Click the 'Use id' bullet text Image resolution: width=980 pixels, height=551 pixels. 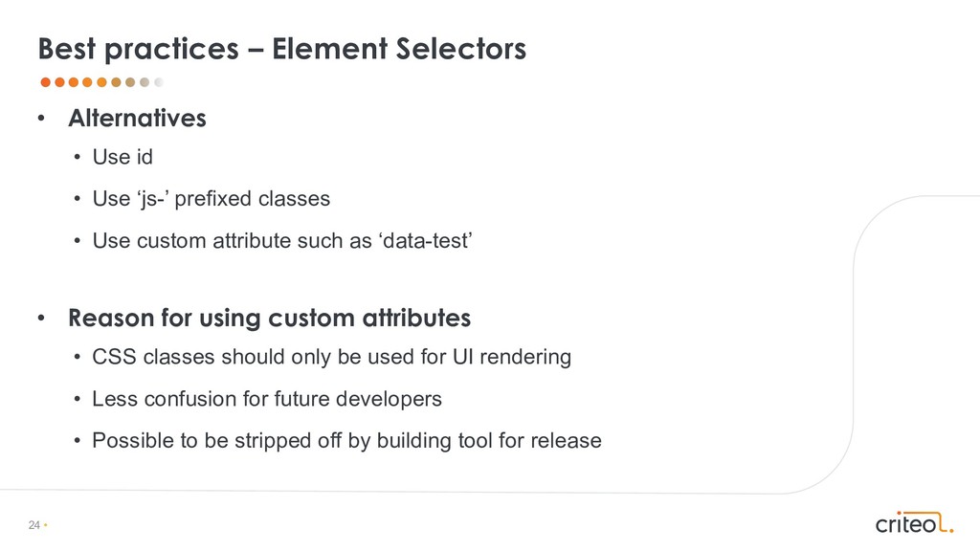click(x=122, y=157)
